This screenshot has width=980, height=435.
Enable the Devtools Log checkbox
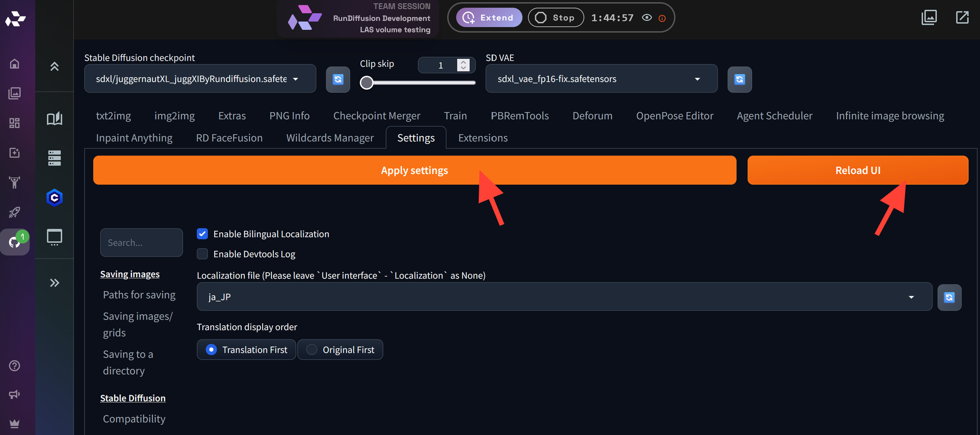202,254
